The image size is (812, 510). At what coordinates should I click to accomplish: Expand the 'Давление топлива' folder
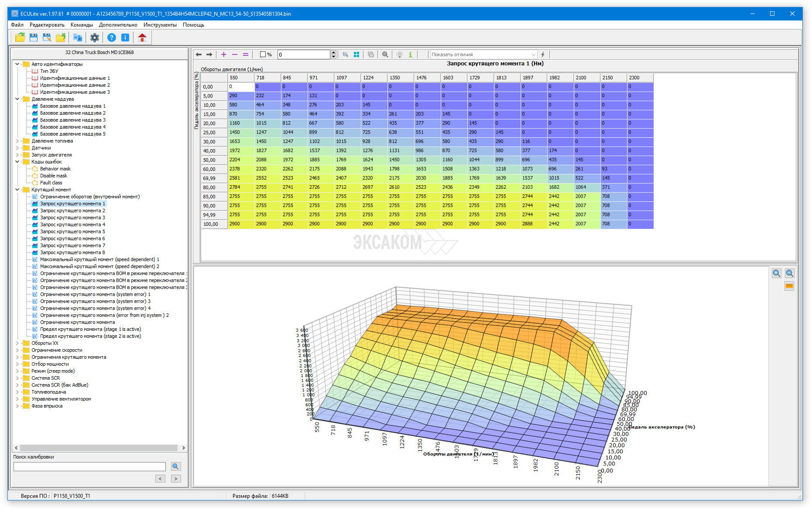(17, 141)
